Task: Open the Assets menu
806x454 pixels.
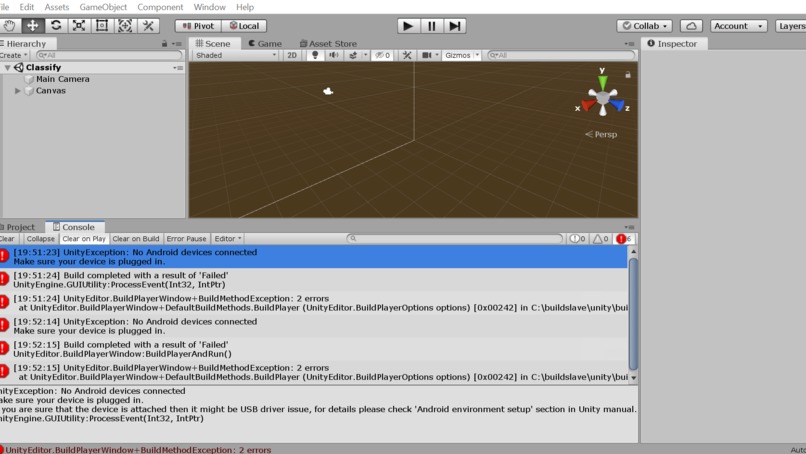Action: pos(57,7)
